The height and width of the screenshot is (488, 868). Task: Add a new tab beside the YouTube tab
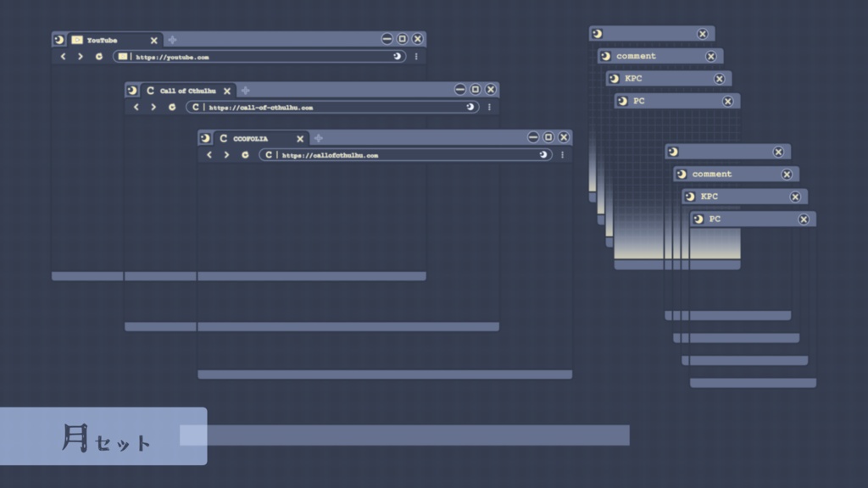click(172, 40)
